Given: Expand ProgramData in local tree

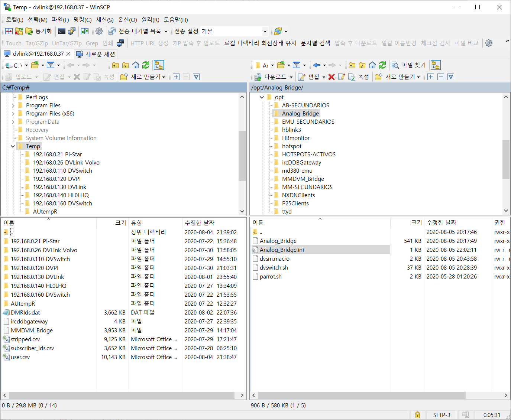Looking at the screenshot, I should tap(13, 122).
